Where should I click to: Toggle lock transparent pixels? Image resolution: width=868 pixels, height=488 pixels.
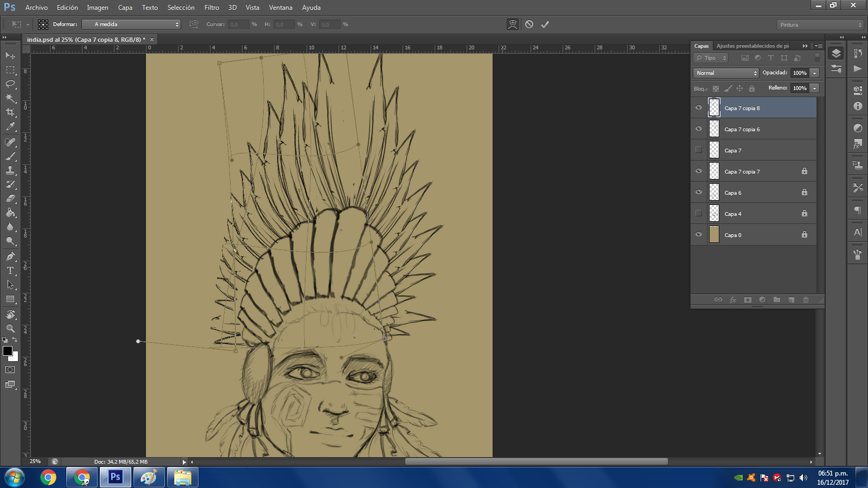(716, 88)
